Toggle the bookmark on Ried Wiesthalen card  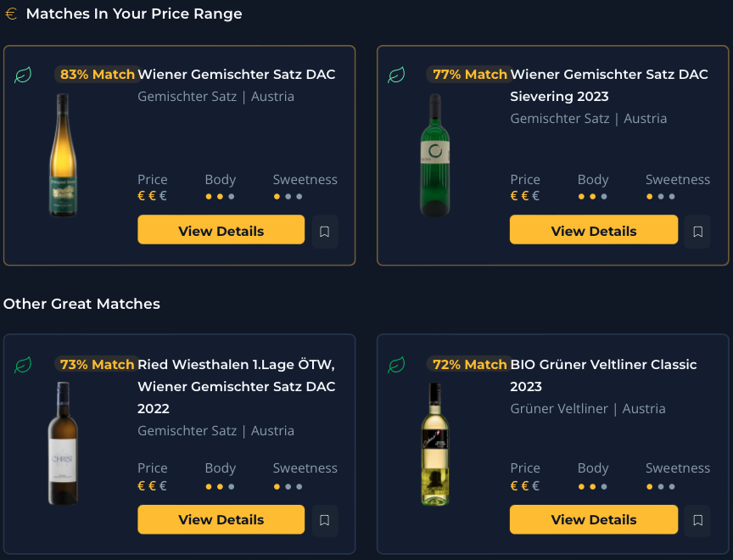325,521
